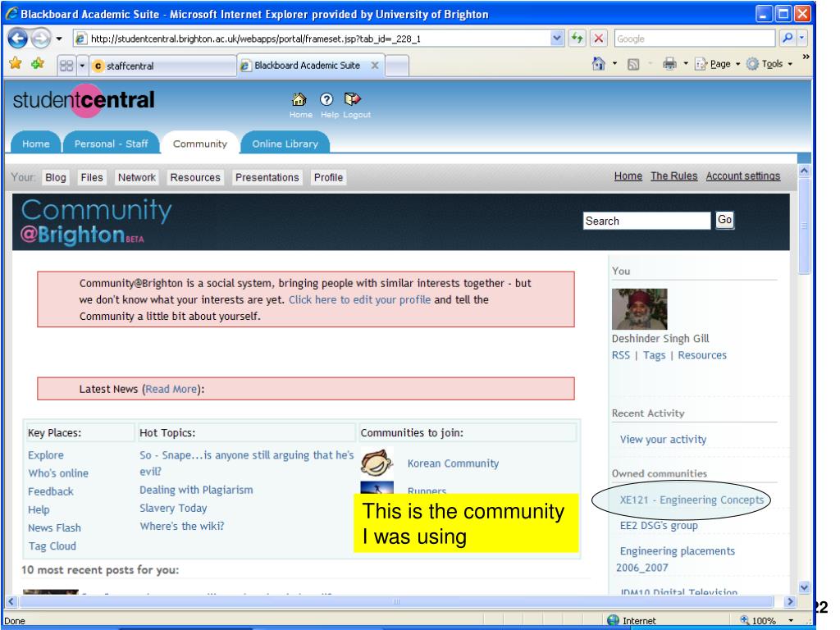Open the Korean Community link
Viewport: 840px width, 630px height.
tap(453, 463)
